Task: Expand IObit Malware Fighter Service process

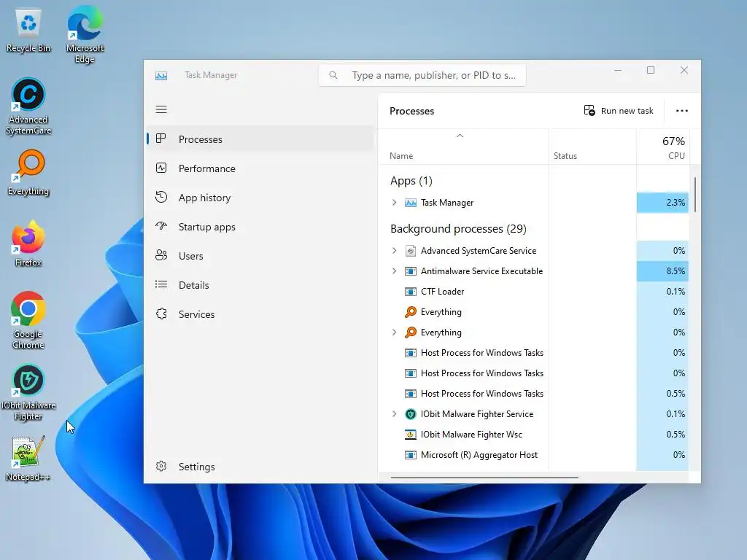Action: (x=394, y=414)
